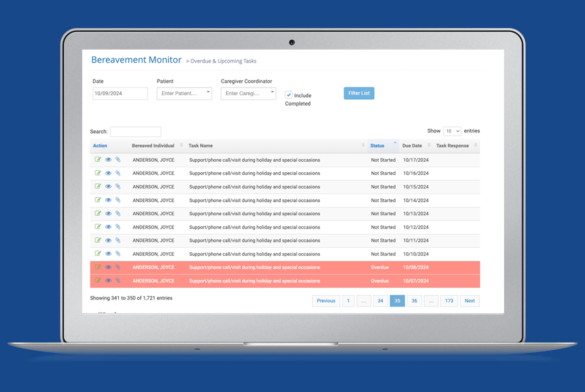The image size is (585, 392).
Task: Click the 10/10/2024 due date cell
Action: pyautogui.click(x=416, y=254)
